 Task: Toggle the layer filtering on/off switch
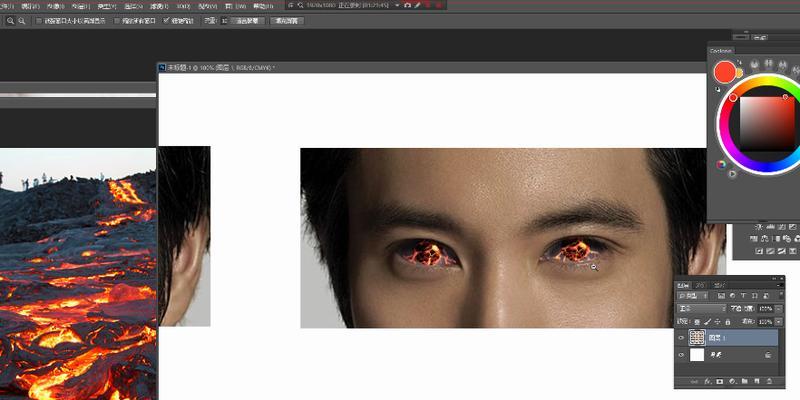point(781,294)
